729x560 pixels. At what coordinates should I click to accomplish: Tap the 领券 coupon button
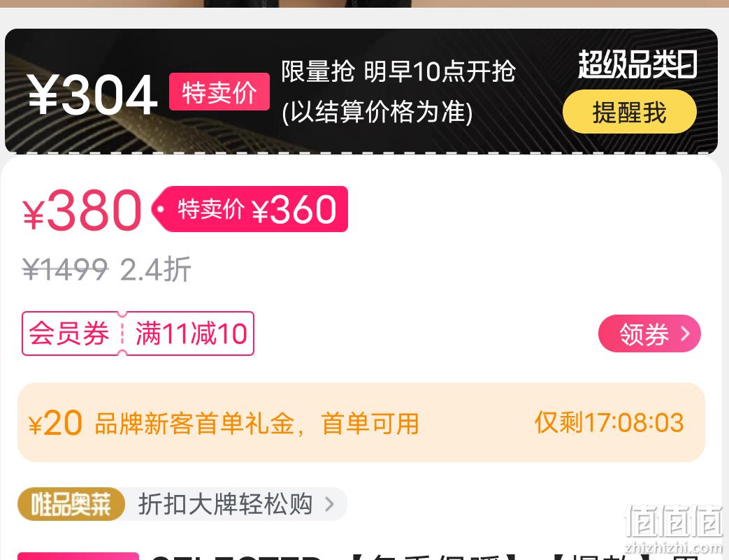[x=649, y=333]
